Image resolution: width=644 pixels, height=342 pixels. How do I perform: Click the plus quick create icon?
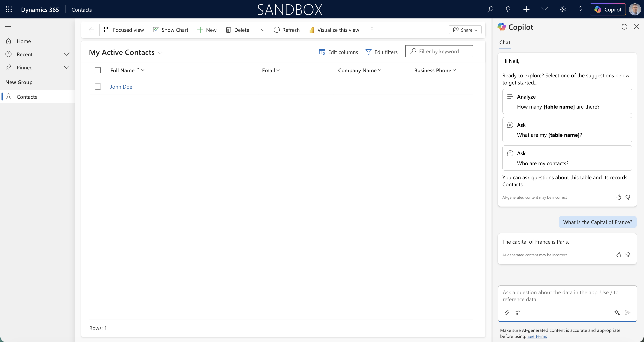(x=526, y=9)
